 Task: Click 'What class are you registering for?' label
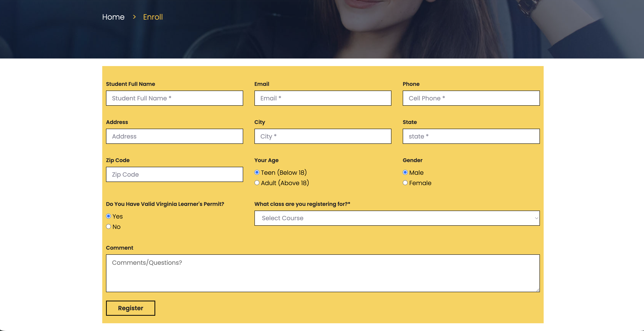[x=302, y=204]
